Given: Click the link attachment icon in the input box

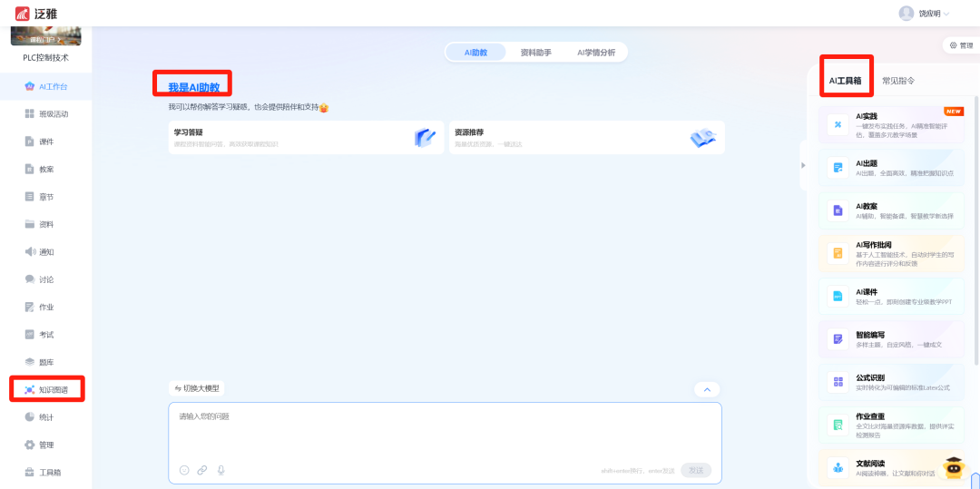Looking at the screenshot, I should [202, 470].
